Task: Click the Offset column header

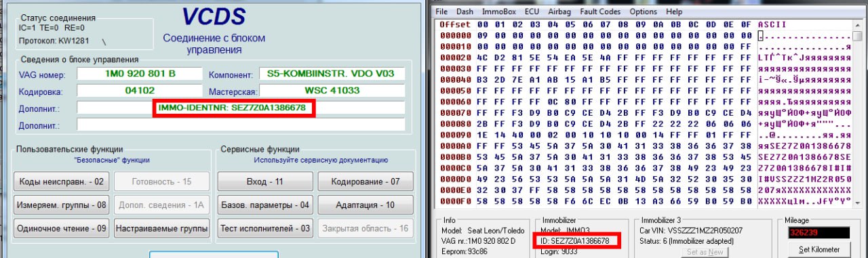Action: pos(455,24)
